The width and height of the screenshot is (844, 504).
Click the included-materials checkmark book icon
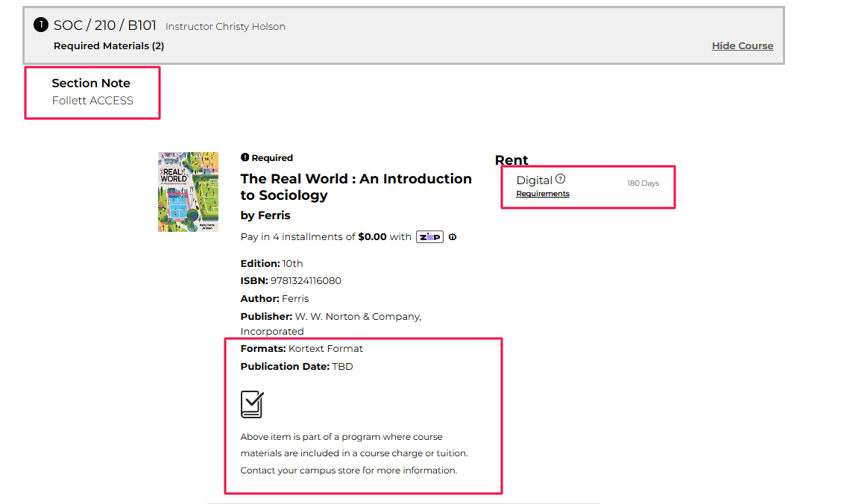[252, 404]
